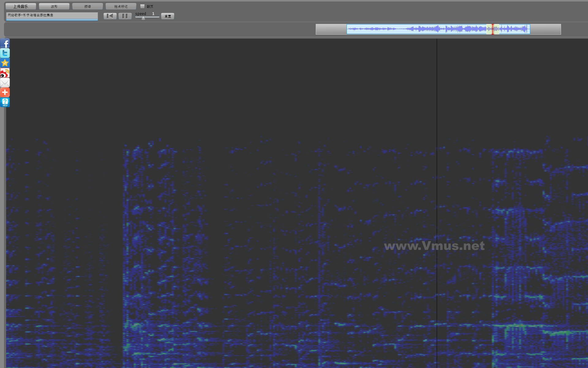Pause the music playback
Screen dimensions: 588x368
tap(125, 16)
